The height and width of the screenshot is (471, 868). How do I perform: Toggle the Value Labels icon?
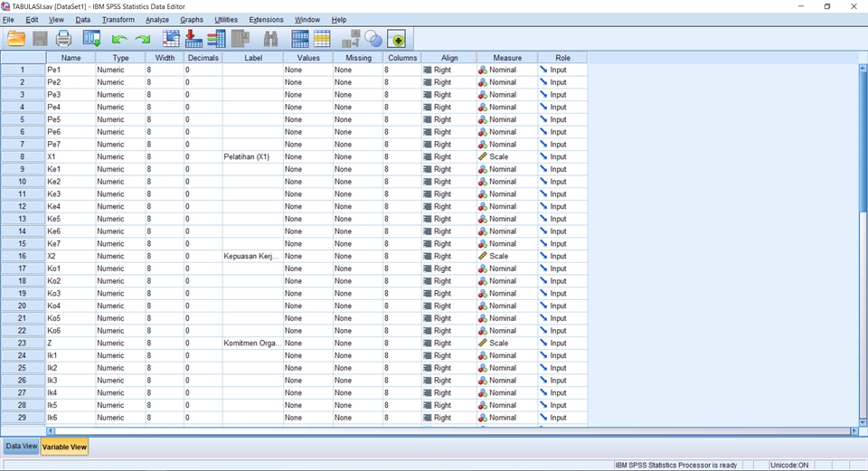(351, 39)
